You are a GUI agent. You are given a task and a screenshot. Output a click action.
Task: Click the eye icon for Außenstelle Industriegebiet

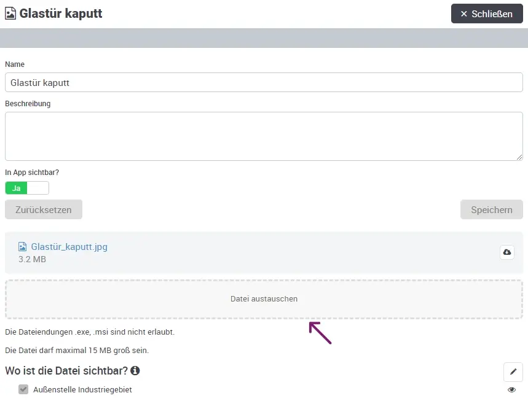point(512,389)
